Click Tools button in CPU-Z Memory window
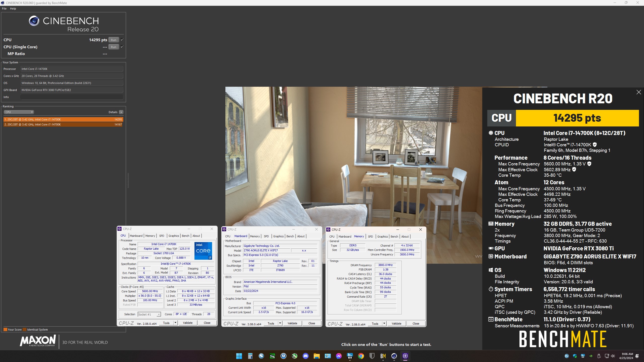The image size is (644, 362). coord(375,324)
